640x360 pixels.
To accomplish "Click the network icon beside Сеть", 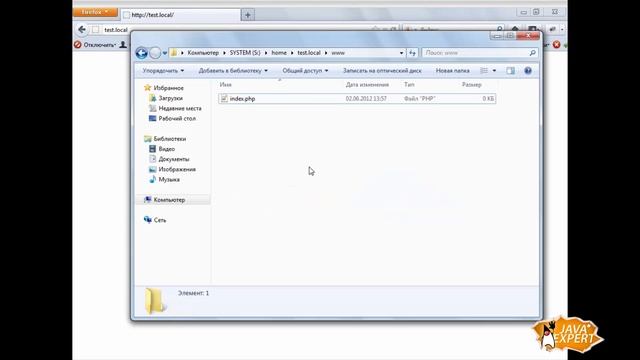I will click(147, 220).
